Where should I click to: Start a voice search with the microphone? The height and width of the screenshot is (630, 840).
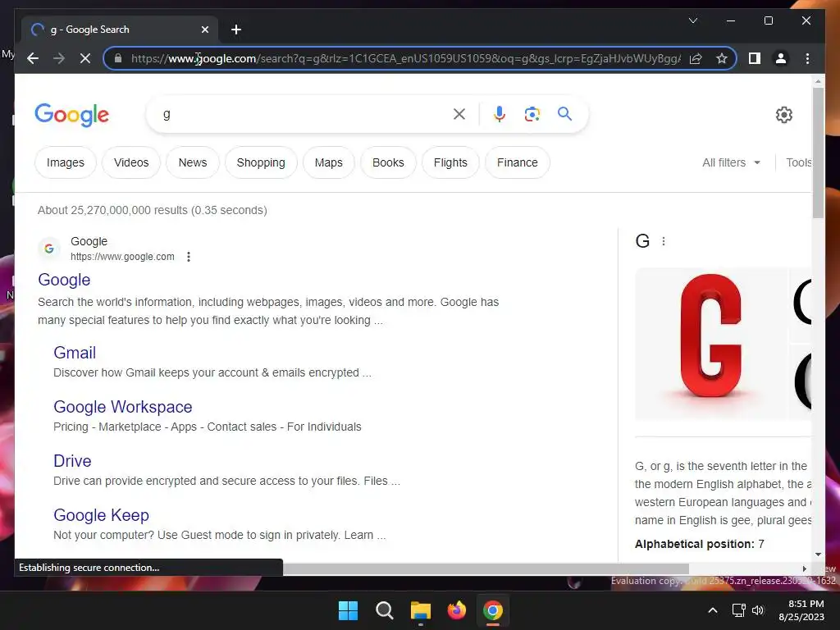(500, 114)
